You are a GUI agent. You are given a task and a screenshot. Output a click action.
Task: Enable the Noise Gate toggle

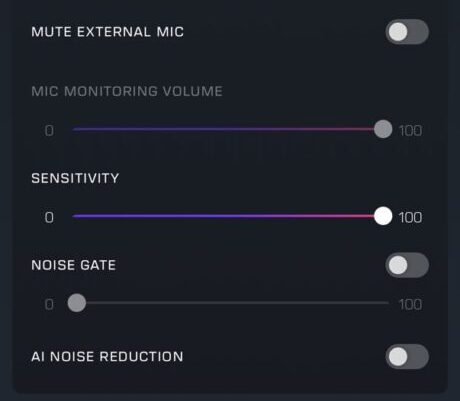coord(407,265)
